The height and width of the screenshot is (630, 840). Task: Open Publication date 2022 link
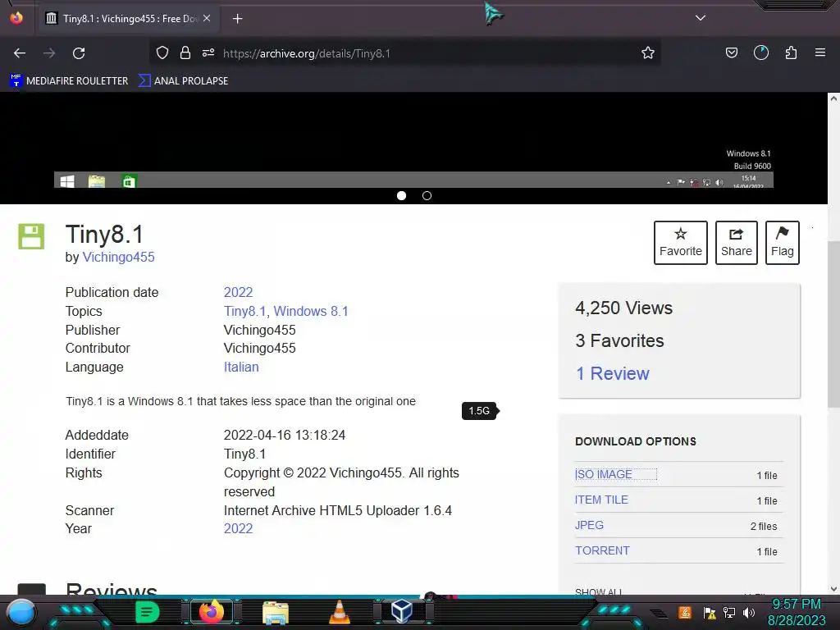coord(238,293)
